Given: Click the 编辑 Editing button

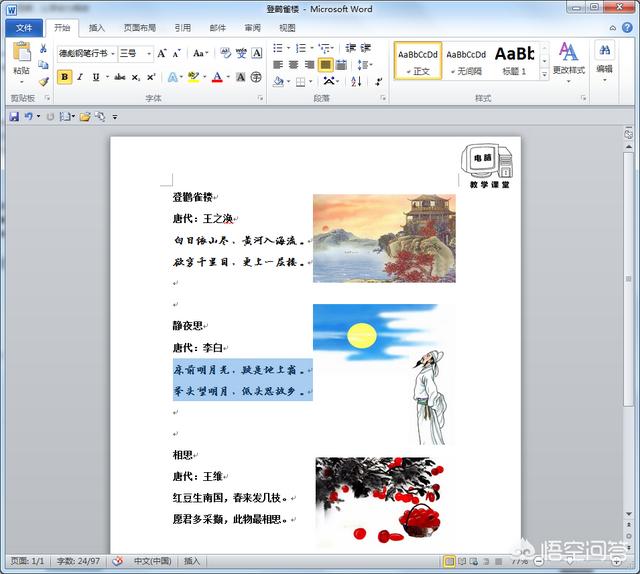Looking at the screenshot, I should click(x=604, y=62).
